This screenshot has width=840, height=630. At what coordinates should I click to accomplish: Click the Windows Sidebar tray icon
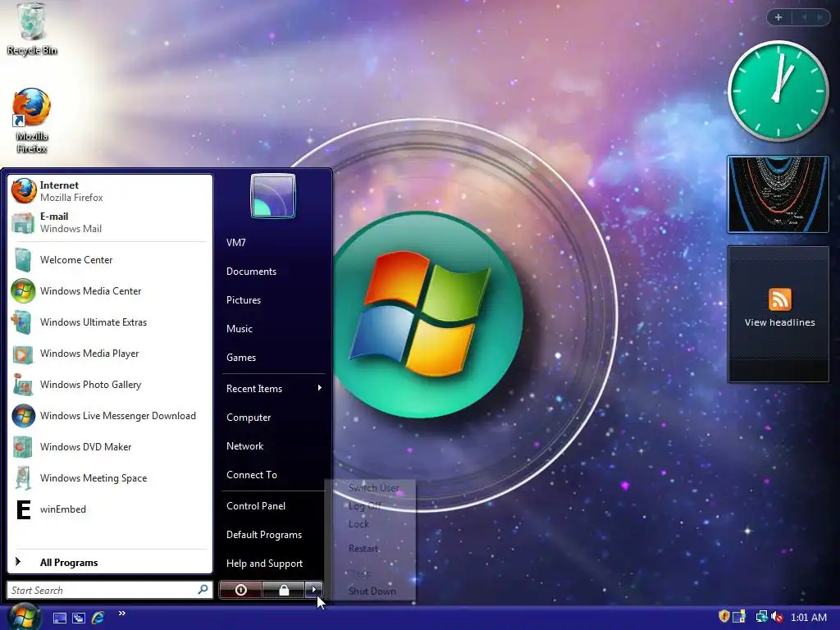click(739, 617)
